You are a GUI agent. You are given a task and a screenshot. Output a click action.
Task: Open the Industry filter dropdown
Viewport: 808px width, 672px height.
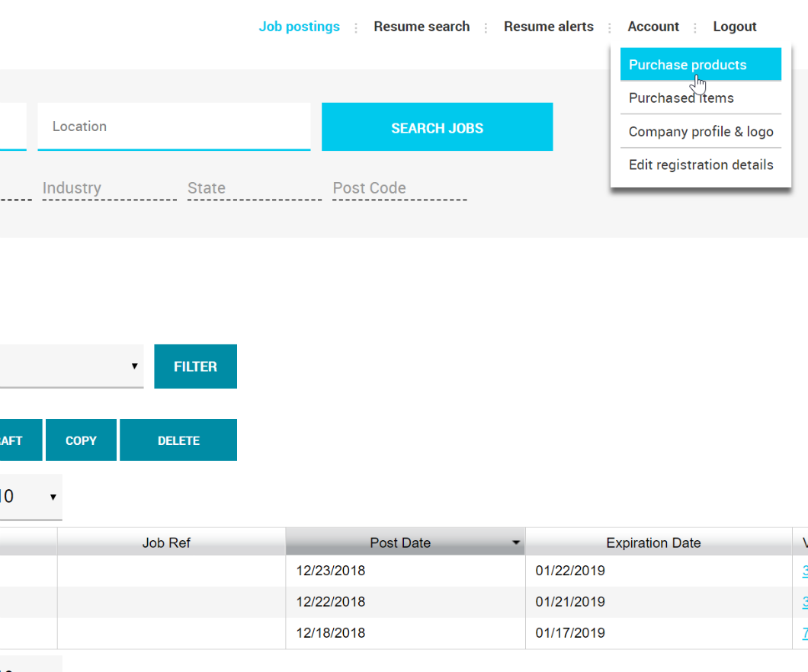coord(109,188)
